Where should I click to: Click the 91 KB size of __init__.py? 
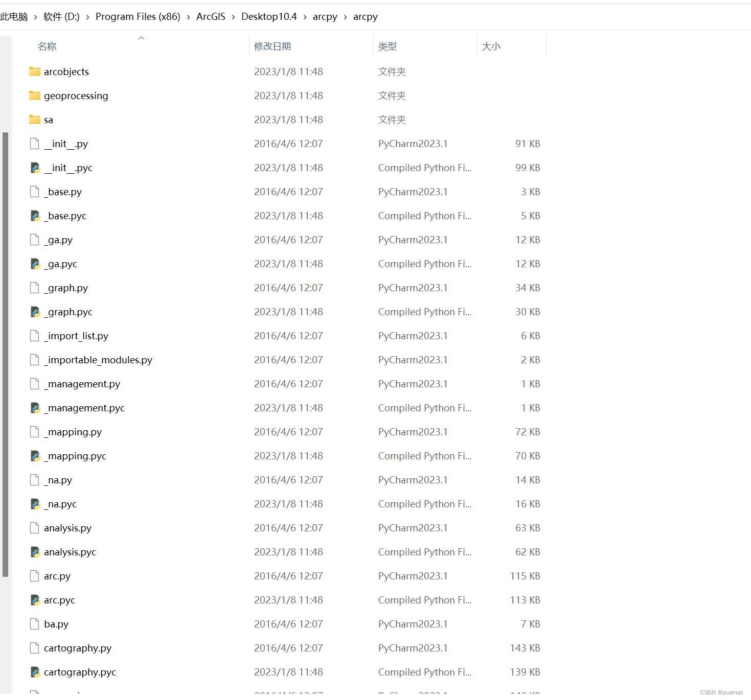[528, 144]
